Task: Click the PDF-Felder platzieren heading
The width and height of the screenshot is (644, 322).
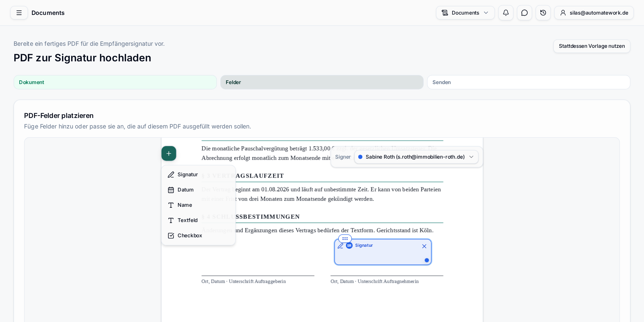Action: 59,116
